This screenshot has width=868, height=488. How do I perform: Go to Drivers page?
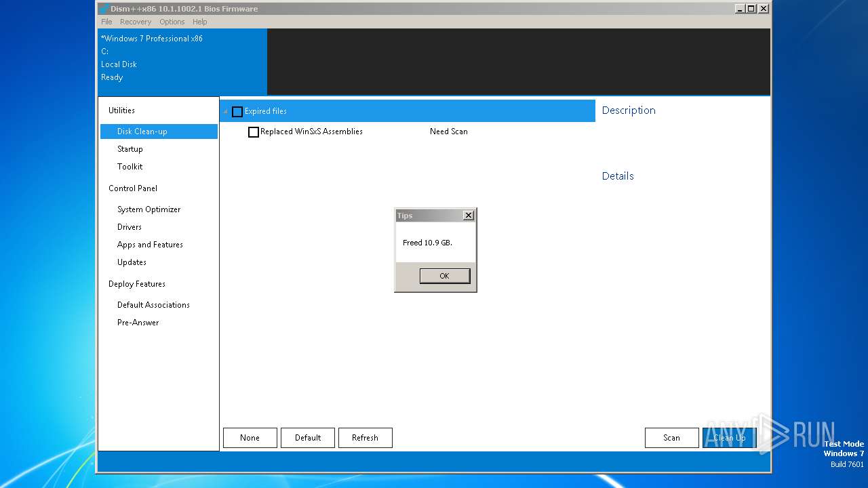click(130, 227)
